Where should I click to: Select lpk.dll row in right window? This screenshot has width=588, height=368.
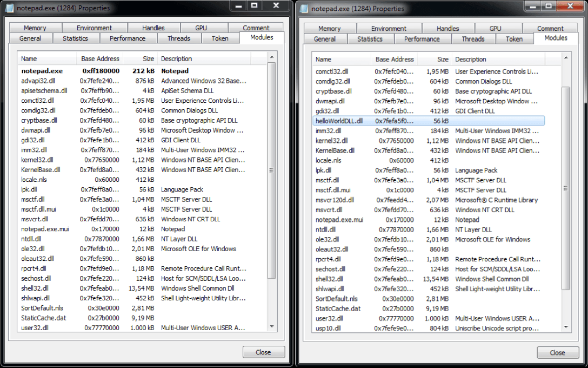pos(429,170)
